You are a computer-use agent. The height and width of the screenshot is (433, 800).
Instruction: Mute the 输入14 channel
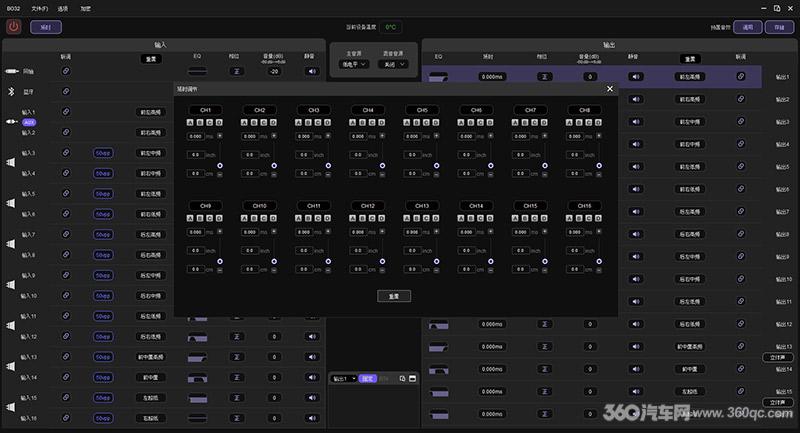(312, 377)
